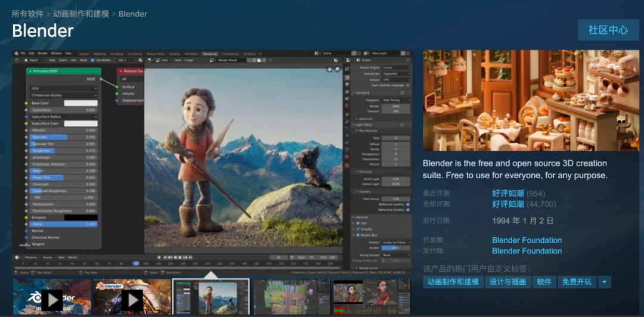Screen dimensions: 644x317
Task: Open the node editor type selector icon
Action: click(17, 60)
